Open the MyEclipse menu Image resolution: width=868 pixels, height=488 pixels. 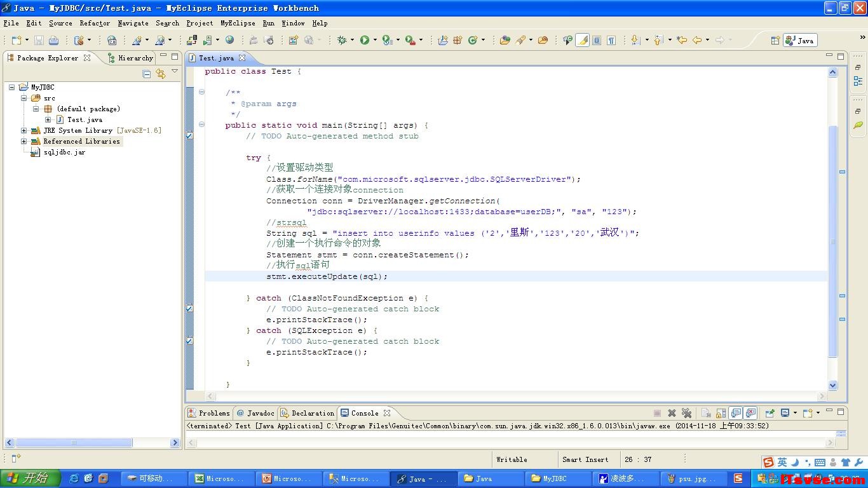(238, 23)
